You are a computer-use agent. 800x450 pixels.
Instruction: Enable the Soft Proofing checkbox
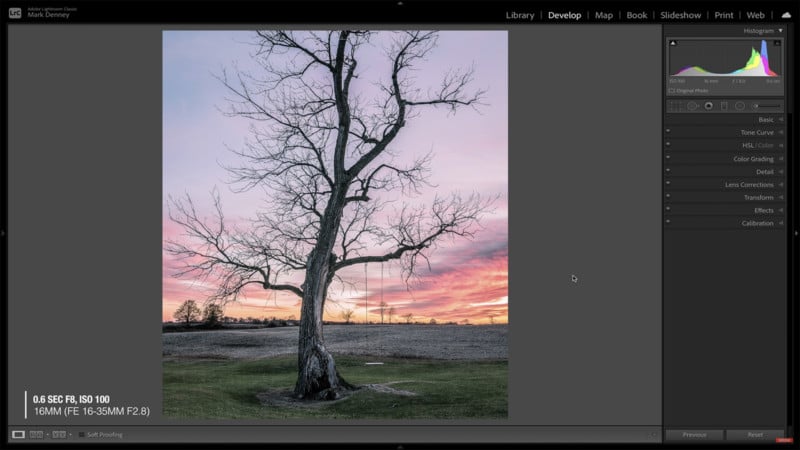tap(81, 434)
